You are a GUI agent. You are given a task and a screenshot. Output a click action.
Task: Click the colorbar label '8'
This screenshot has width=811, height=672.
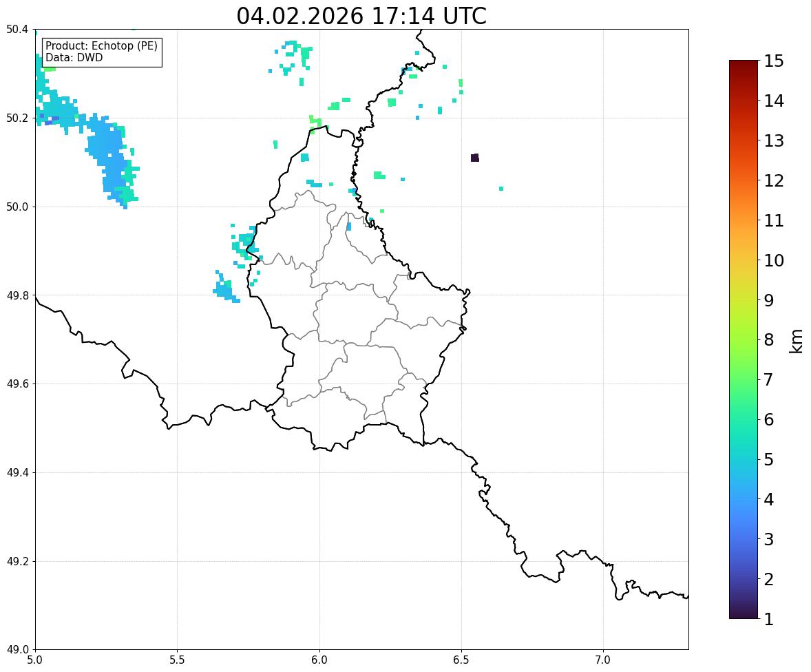(x=769, y=340)
